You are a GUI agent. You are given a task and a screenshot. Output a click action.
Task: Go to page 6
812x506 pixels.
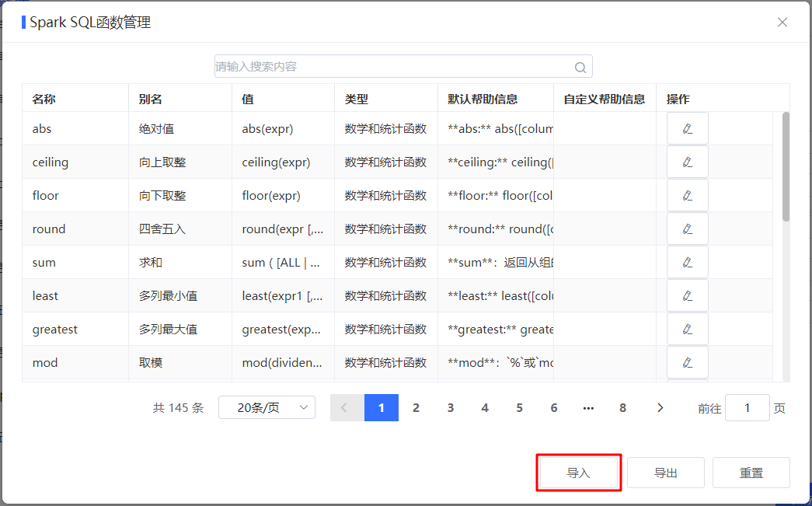[553, 407]
